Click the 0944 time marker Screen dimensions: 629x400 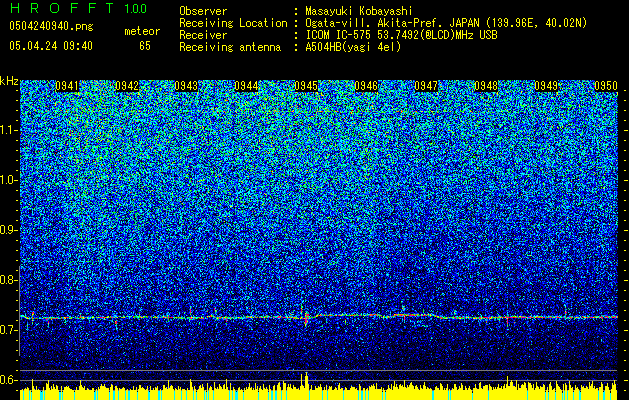pos(246,86)
